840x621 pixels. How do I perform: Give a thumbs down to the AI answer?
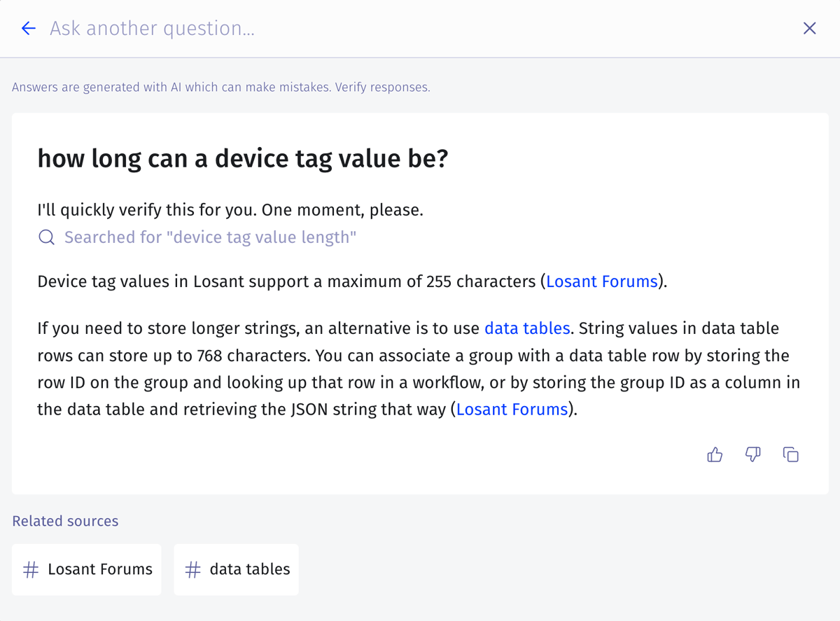tap(752, 454)
